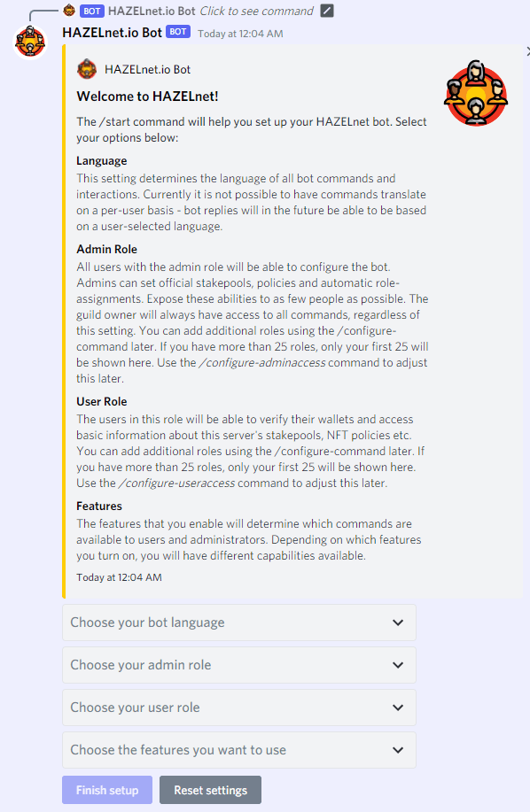
Task: Click 'Click to see command' text
Action: coord(256,11)
